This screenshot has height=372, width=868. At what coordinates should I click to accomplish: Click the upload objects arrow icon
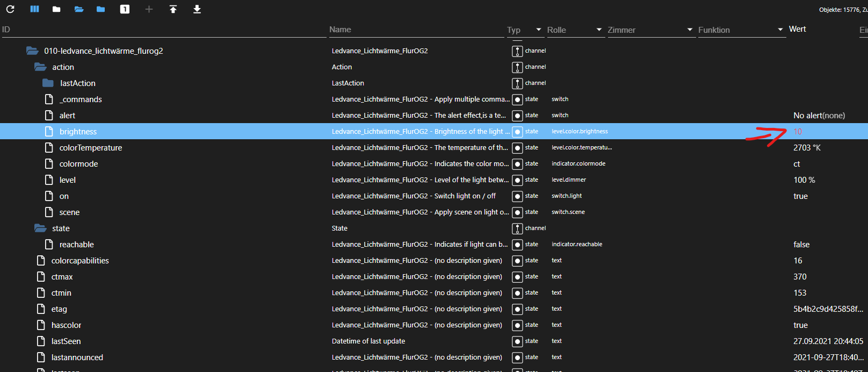click(x=173, y=9)
